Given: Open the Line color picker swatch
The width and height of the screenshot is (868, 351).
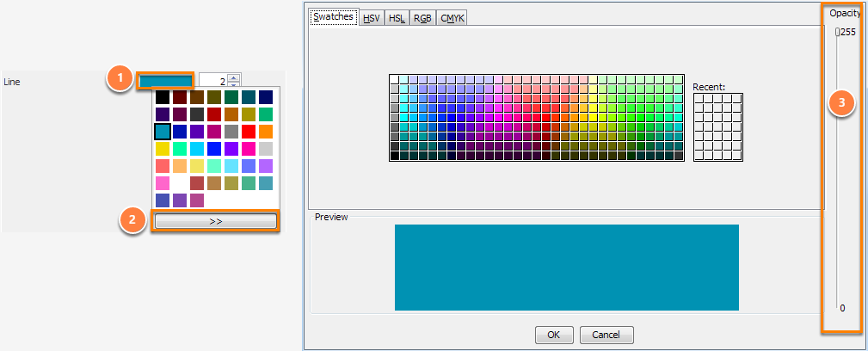Looking at the screenshot, I should [165, 82].
